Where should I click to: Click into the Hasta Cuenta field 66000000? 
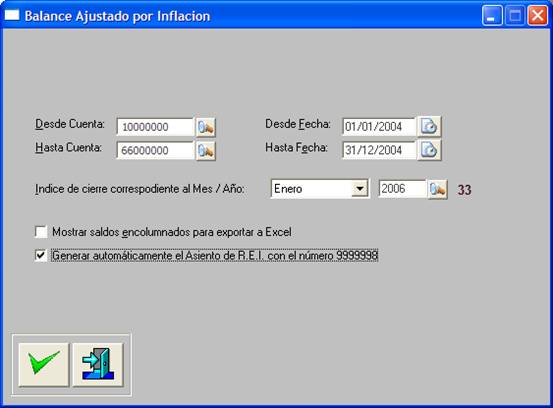[x=155, y=151]
